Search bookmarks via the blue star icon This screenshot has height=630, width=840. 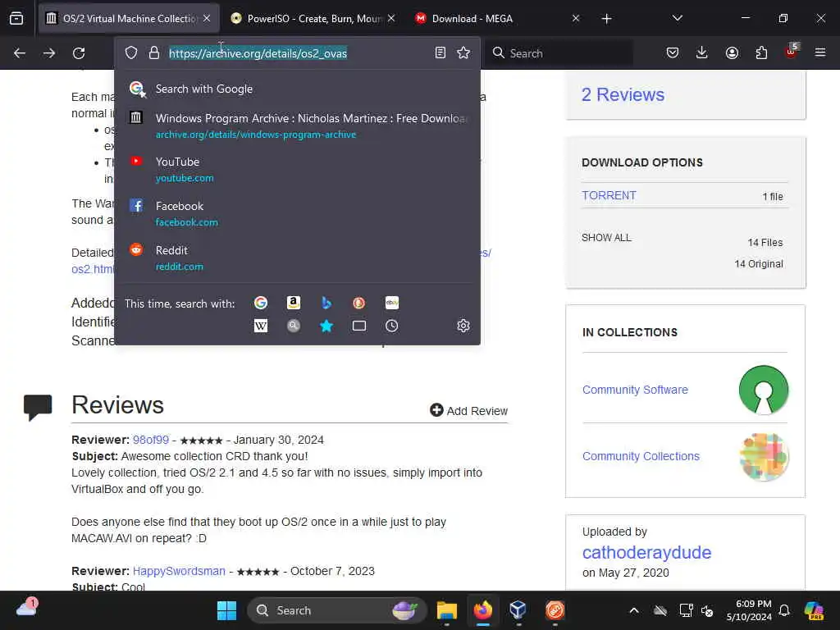point(326,326)
